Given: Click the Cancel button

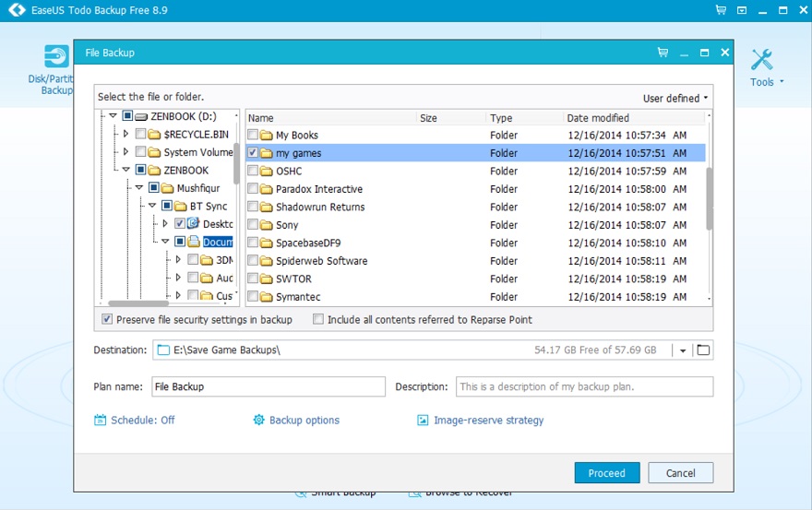Looking at the screenshot, I should tap(679, 473).
